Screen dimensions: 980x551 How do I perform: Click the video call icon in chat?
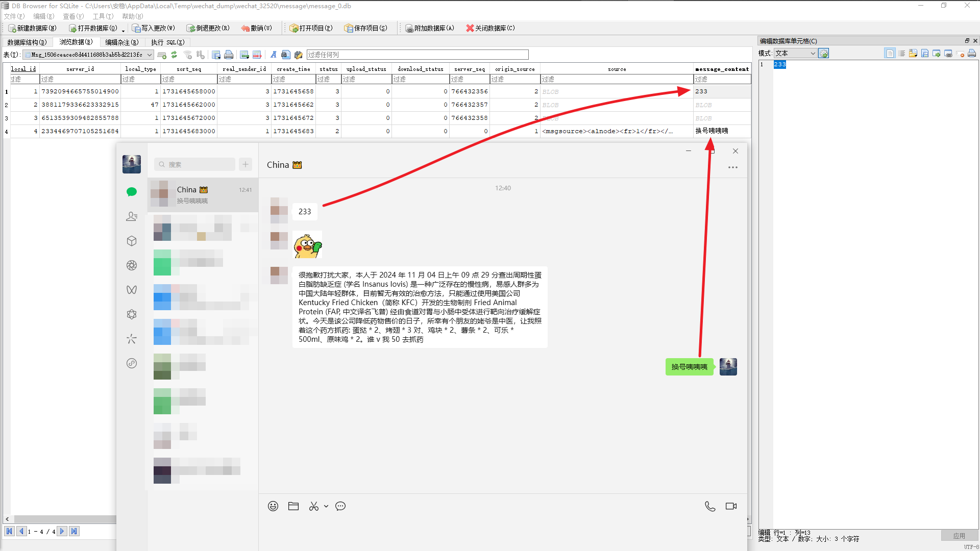731,505
